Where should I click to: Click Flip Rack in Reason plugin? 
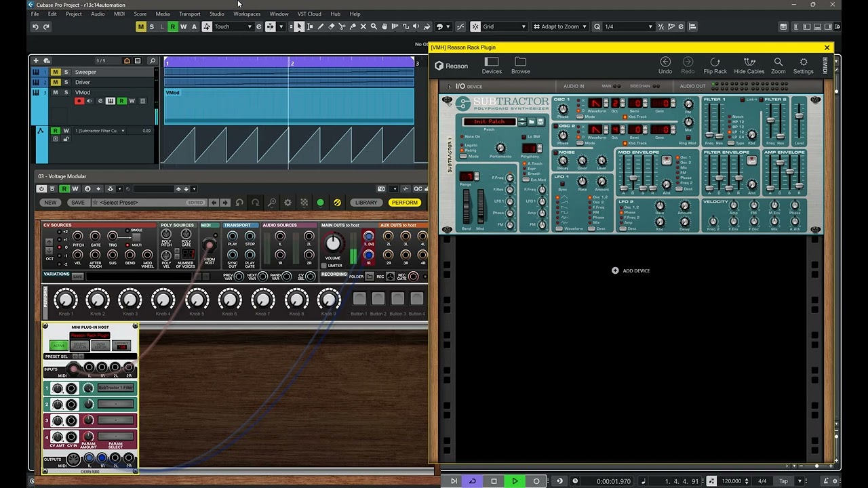(715, 65)
